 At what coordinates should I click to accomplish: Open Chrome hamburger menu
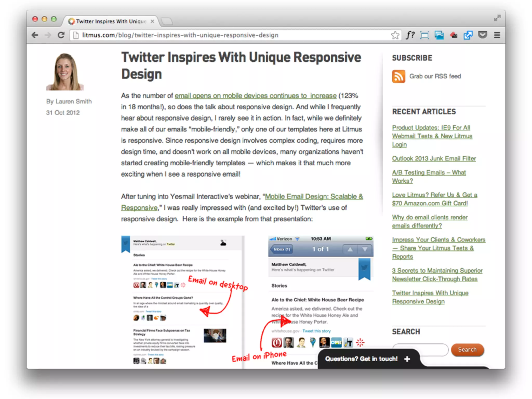(x=497, y=35)
